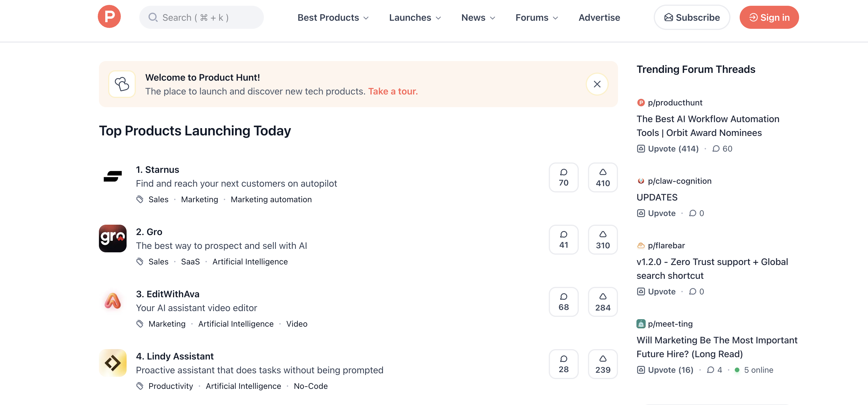Upvote Gro with 310 votes

[x=602, y=240]
